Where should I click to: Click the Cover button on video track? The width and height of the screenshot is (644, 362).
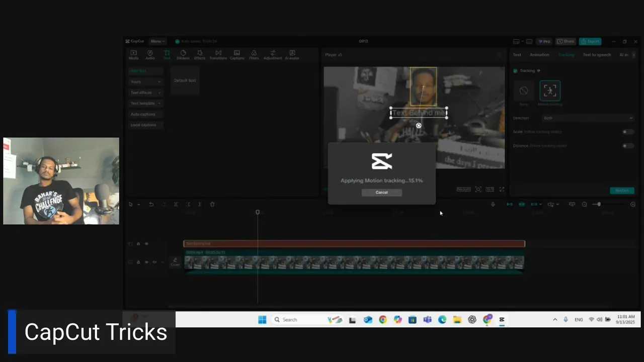pyautogui.click(x=175, y=262)
